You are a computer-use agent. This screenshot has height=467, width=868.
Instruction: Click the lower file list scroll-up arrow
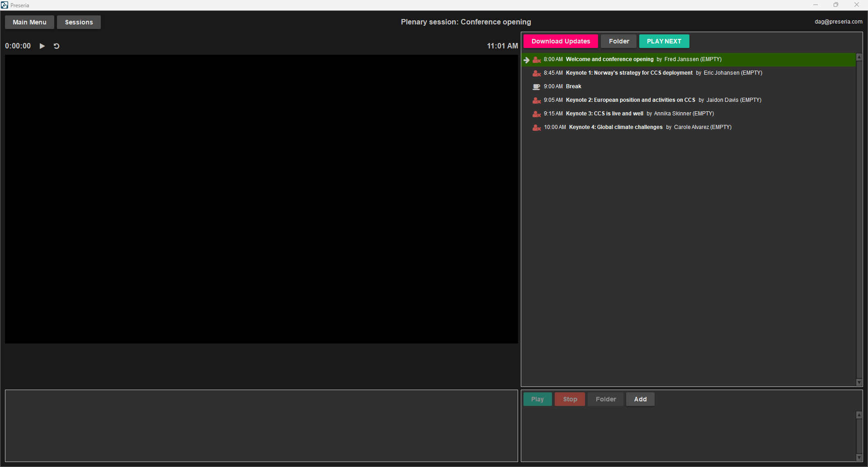click(859, 415)
